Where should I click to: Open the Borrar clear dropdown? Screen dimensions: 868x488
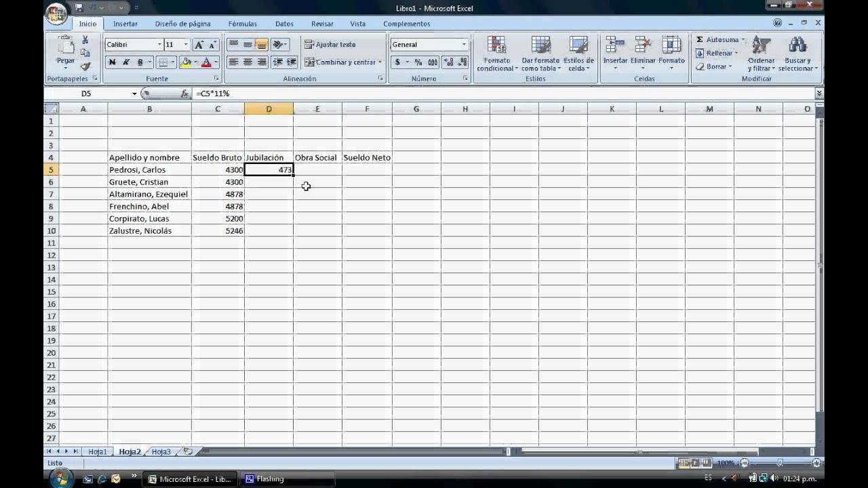click(716, 66)
